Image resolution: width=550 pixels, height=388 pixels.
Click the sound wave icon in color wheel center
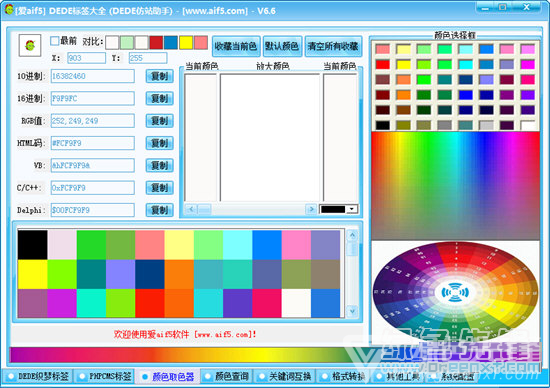pos(455,292)
